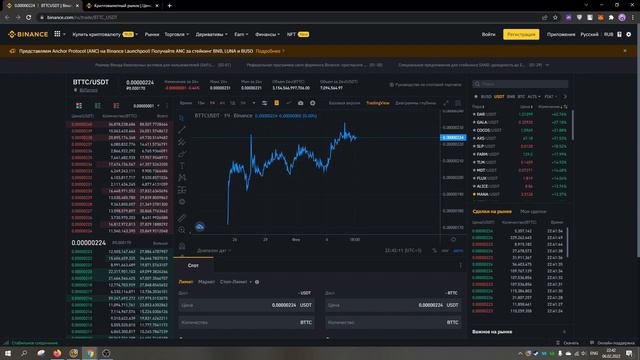
Task: Click the Войти login link
Action: coord(488,34)
